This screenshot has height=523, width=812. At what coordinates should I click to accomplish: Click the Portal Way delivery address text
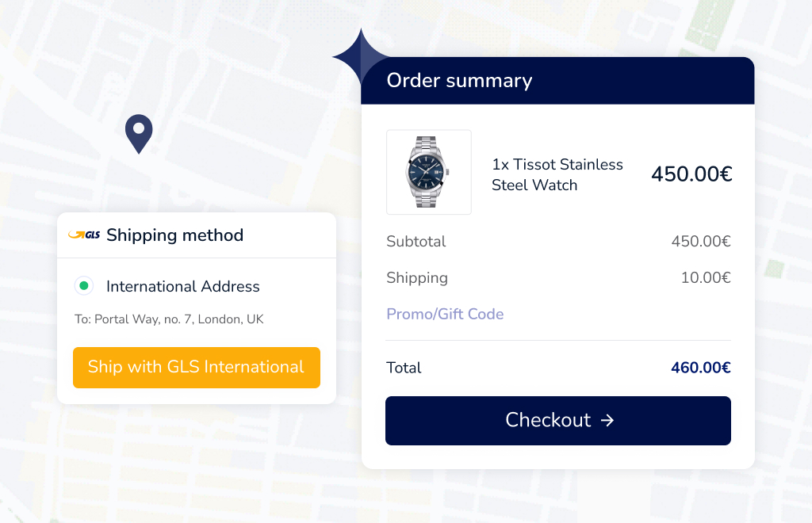click(x=169, y=319)
